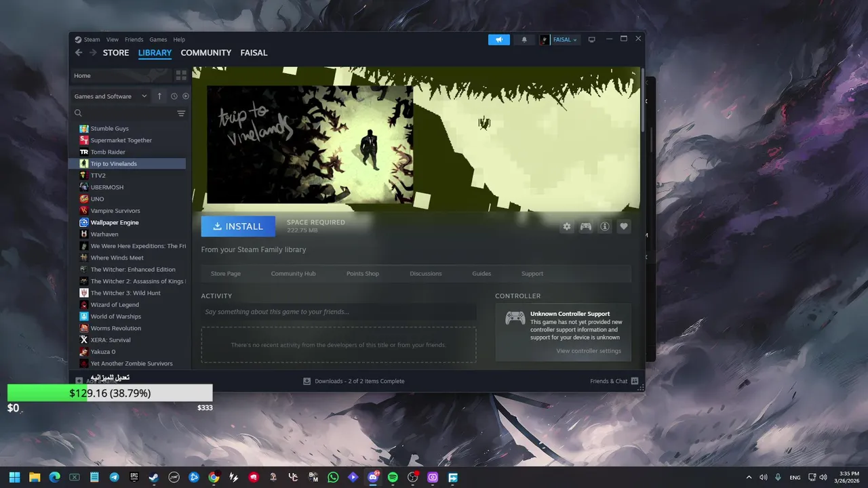The width and height of the screenshot is (868, 488).
Task: Open the View menu
Action: (113, 39)
